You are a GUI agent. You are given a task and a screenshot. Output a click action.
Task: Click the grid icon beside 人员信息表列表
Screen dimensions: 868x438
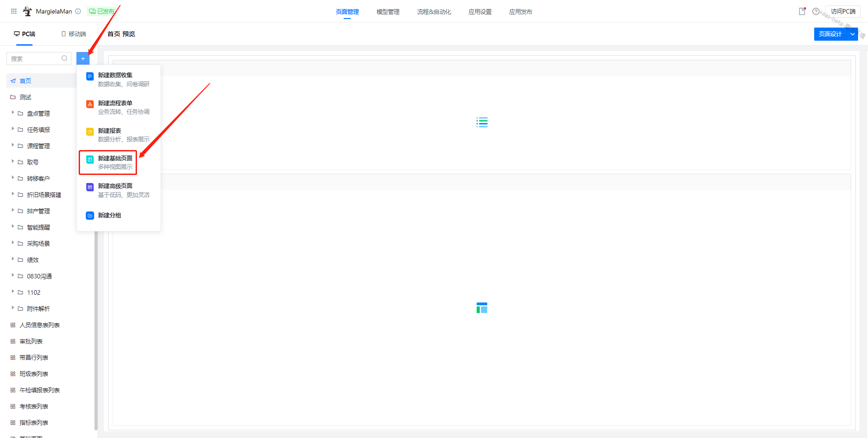[13, 325]
